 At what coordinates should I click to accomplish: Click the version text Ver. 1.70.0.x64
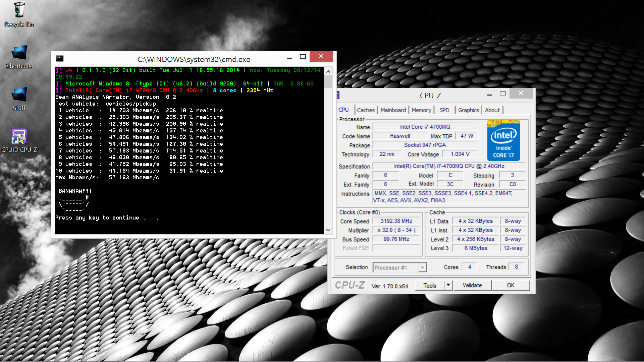[x=389, y=286]
